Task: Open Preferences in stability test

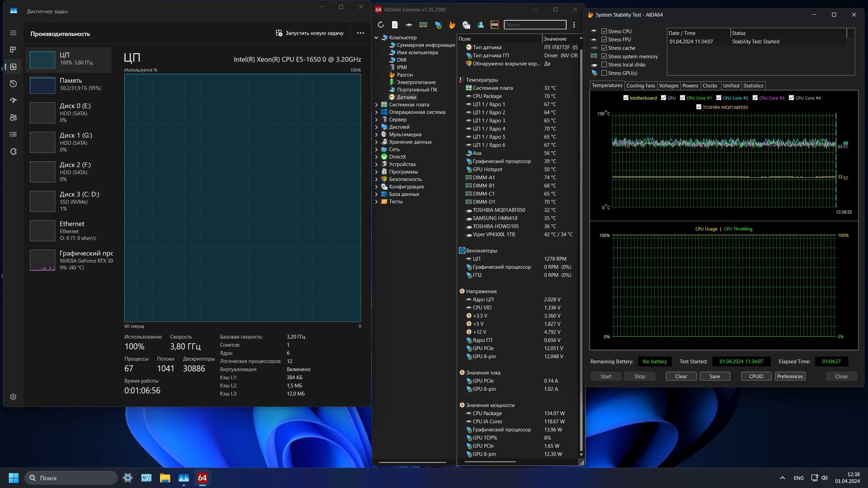Action: tap(790, 376)
